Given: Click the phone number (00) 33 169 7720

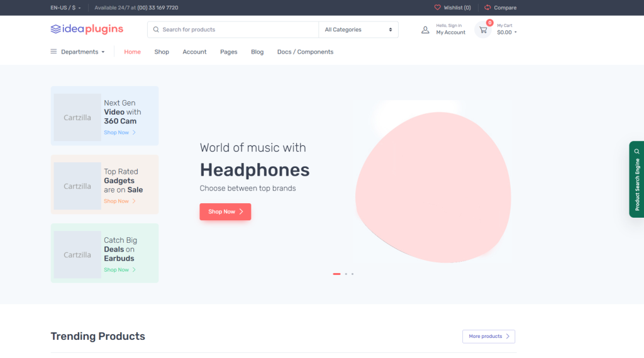Looking at the screenshot, I should pyautogui.click(x=158, y=8).
